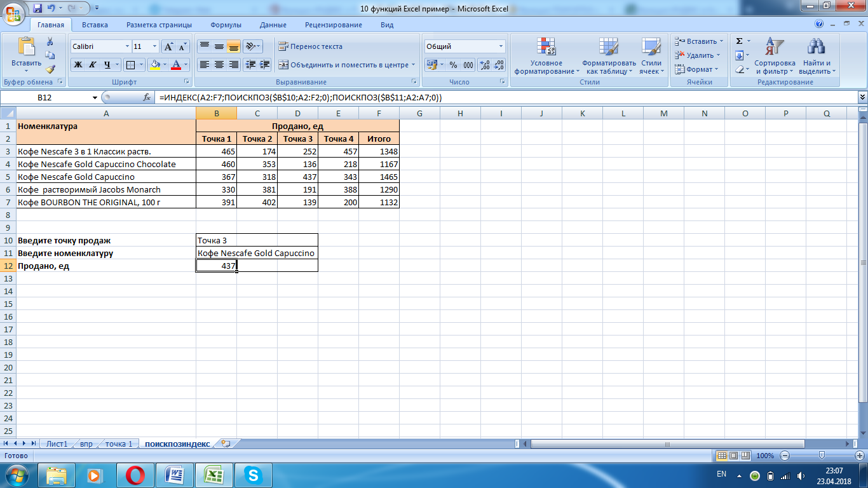Open Условное форматирование menu

pyautogui.click(x=546, y=56)
